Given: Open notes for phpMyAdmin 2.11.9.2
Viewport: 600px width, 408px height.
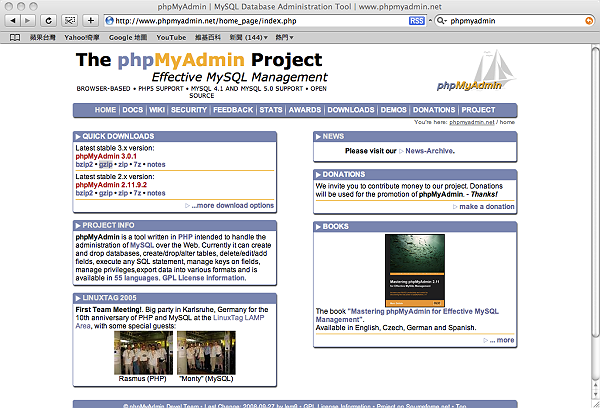Looking at the screenshot, I should 156,193.
